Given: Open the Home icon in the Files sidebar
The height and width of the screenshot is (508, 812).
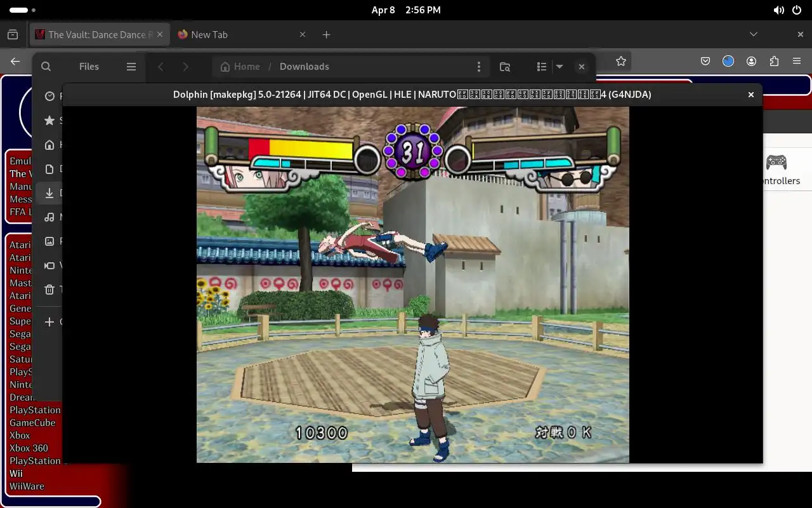Looking at the screenshot, I should pyautogui.click(x=49, y=145).
